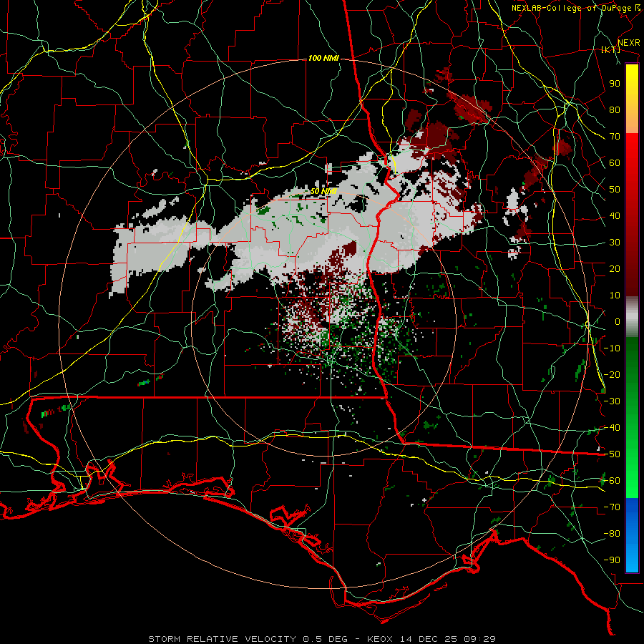This screenshot has height=644, width=644.
Task: Click the 0 value on the velocity scale
Action: click(618, 321)
